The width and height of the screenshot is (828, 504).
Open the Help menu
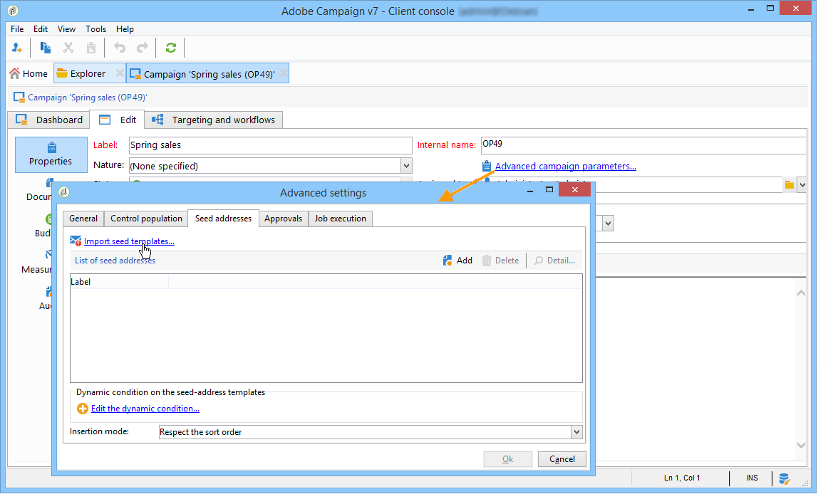(125, 29)
